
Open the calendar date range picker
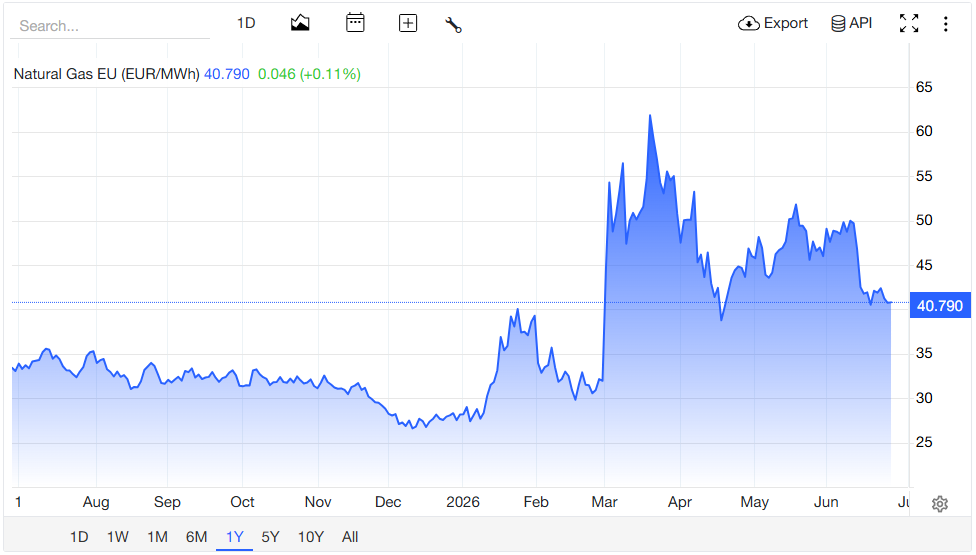(355, 23)
